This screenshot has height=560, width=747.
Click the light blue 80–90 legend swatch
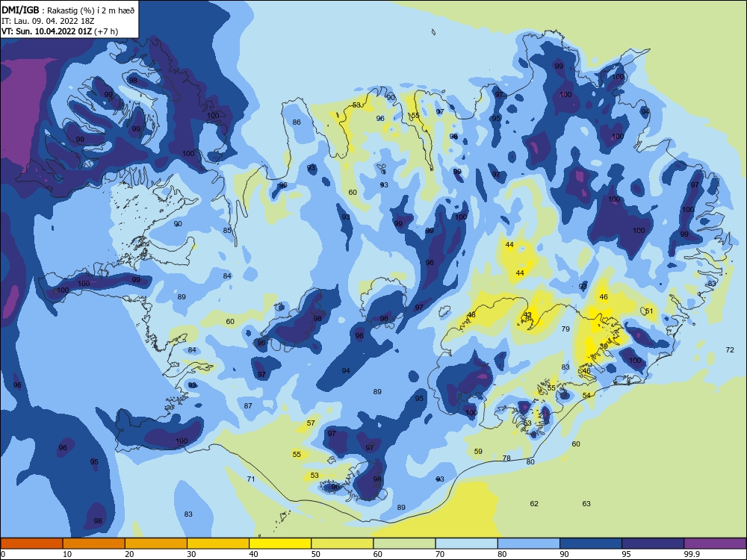(529, 544)
